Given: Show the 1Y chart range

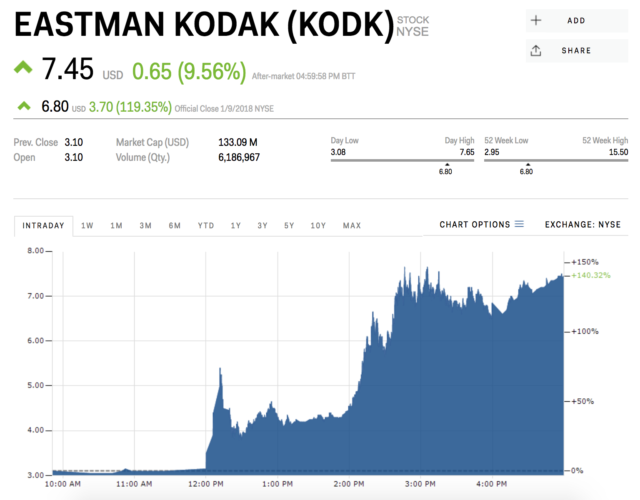Looking at the screenshot, I should point(235,226).
